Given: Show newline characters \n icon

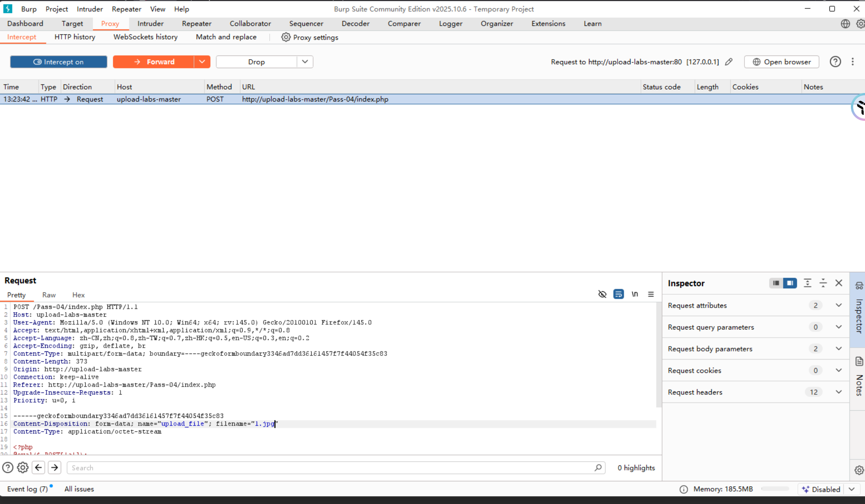Looking at the screenshot, I should [x=635, y=294].
